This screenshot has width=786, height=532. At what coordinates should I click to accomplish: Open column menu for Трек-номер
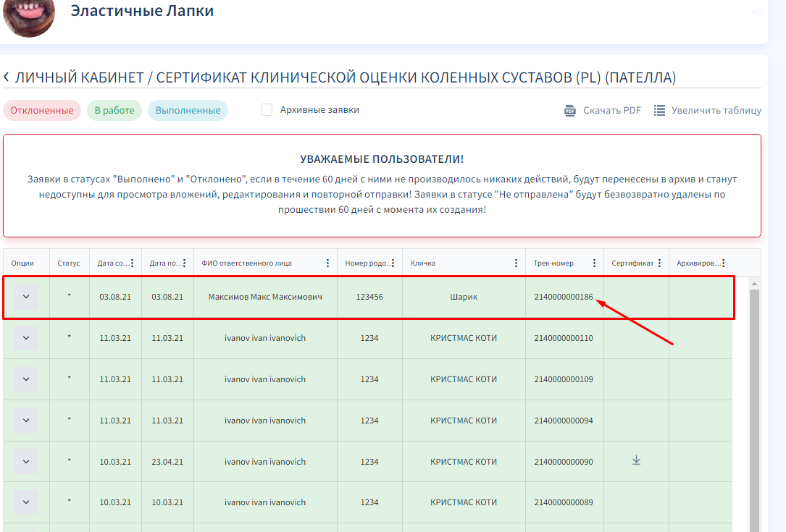pos(594,263)
